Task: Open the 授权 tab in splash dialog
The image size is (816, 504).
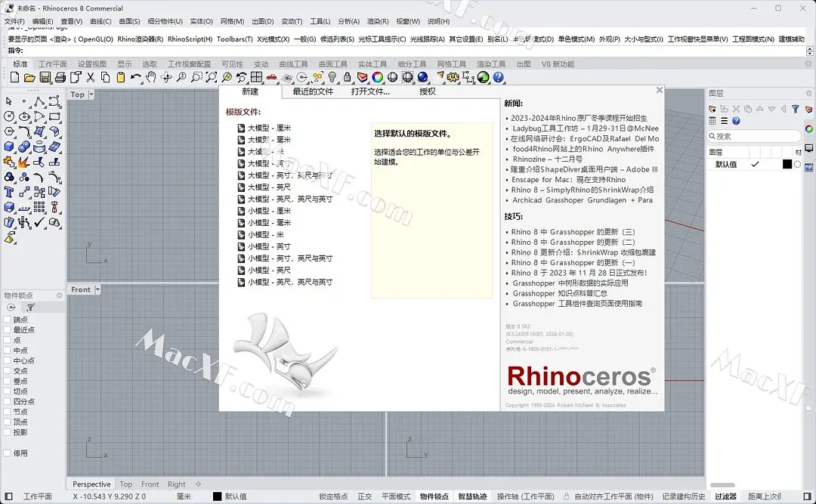Action: [427, 91]
